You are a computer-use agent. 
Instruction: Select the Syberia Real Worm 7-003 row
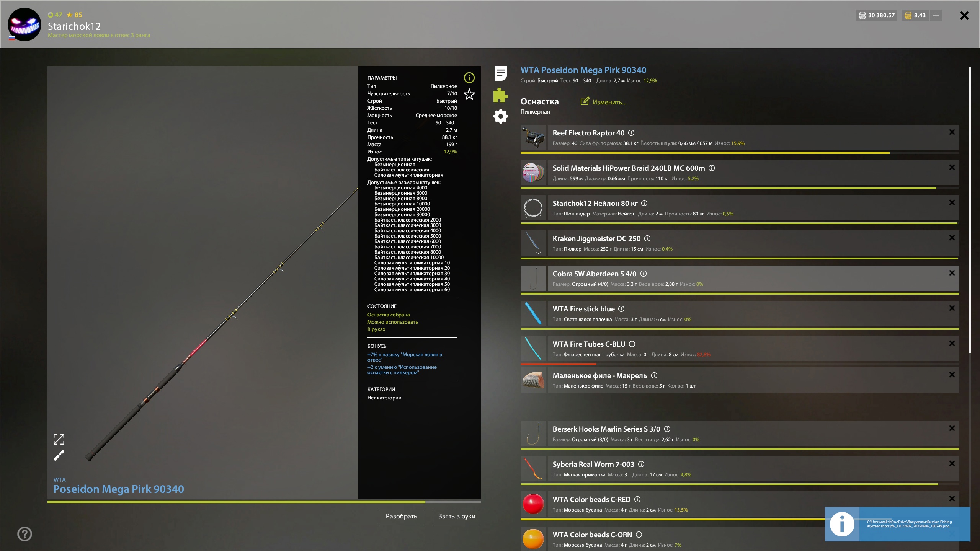(x=753, y=469)
